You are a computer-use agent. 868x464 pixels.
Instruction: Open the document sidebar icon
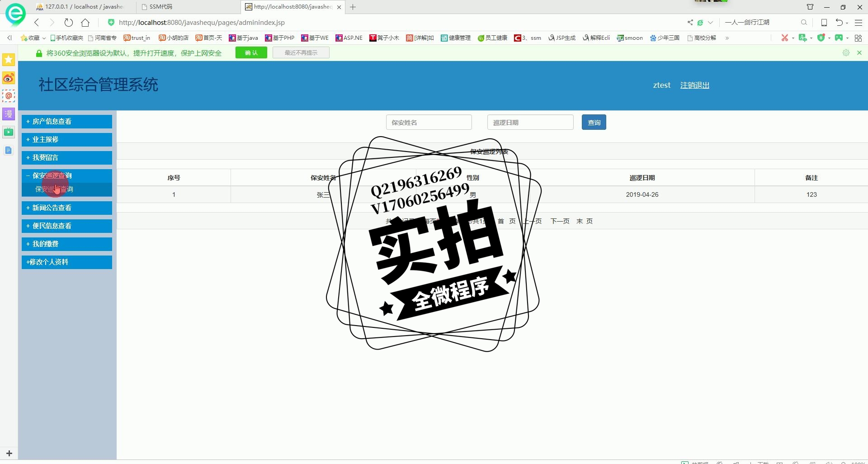pyautogui.click(x=9, y=150)
